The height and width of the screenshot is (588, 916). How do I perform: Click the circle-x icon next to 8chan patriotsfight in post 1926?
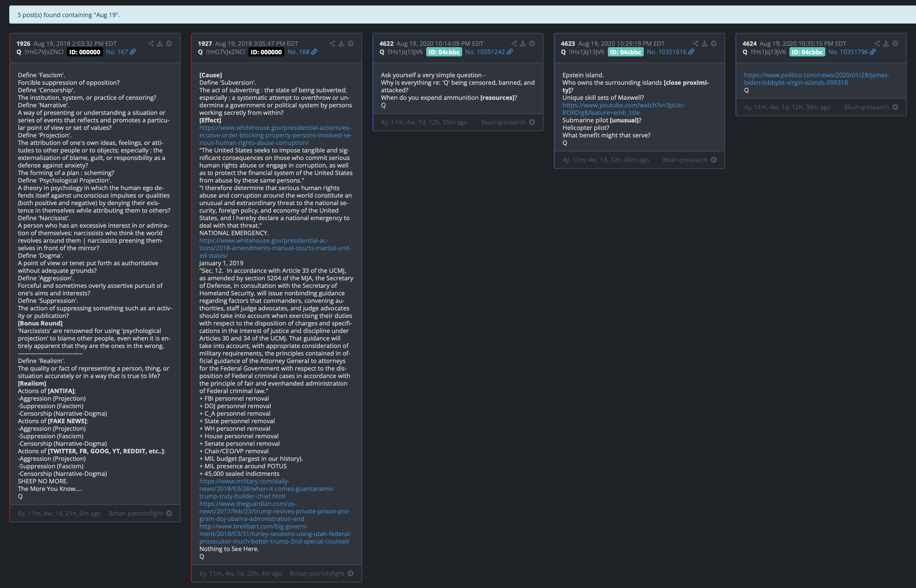point(169,513)
